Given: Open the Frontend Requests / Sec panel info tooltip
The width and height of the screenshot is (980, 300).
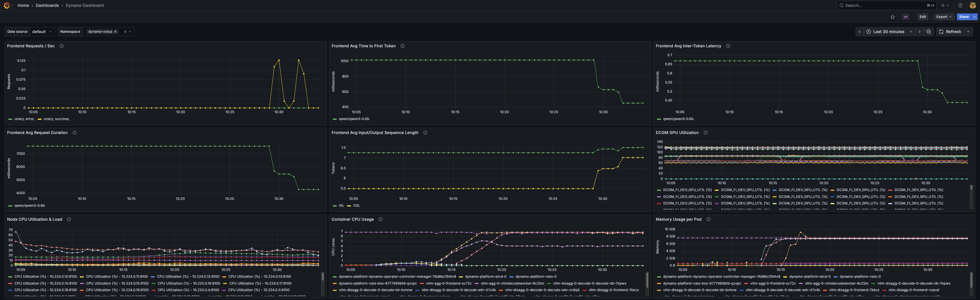Looking at the screenshot, I should click(x=61, y=46).
